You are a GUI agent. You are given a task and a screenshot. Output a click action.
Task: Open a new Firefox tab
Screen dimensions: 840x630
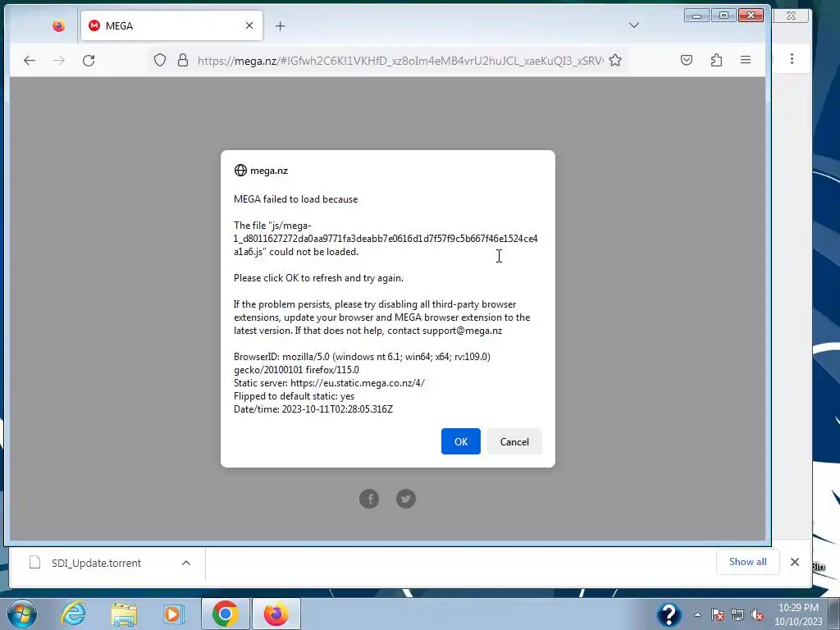281,25
